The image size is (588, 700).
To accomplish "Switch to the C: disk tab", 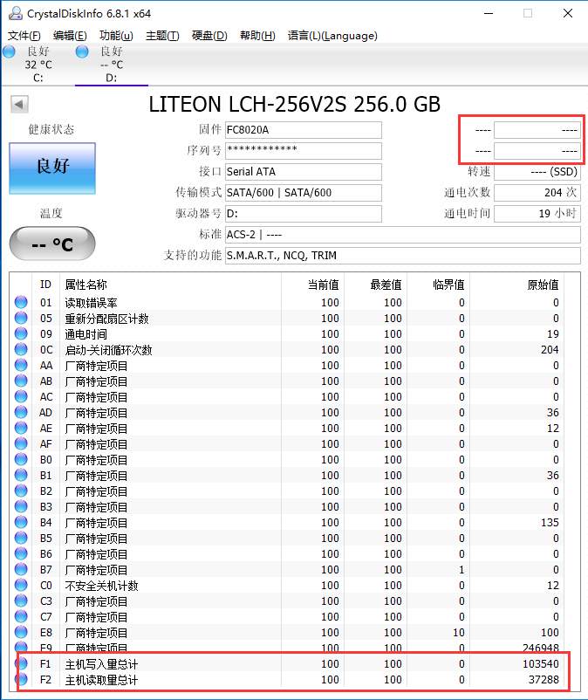I will click(38, 65).
